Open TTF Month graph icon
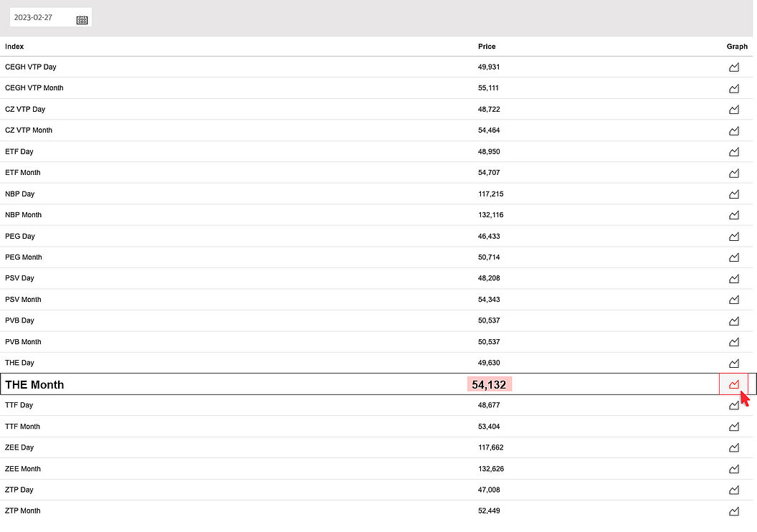This screenshot has width=757, height=532. pos(734,427)
